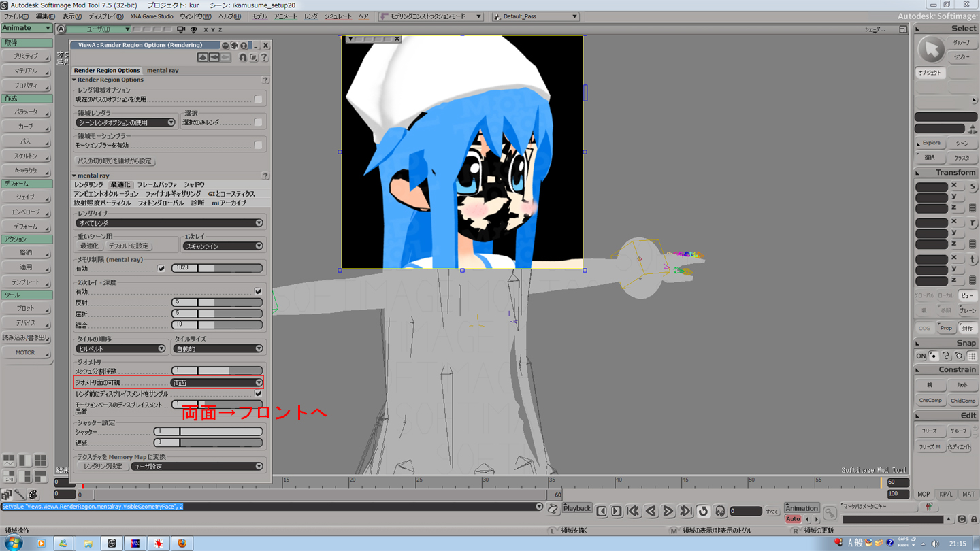Click the プリミティブ button in left panel
The width and height of the screenshot is (980, 551).
click(x=27, y=56)
